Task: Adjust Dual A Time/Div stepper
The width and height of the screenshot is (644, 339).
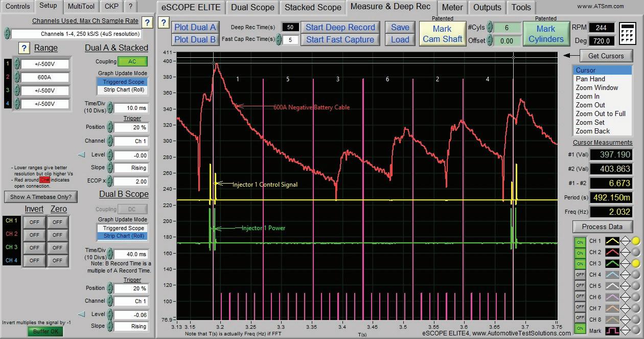Action: (110, 108)
